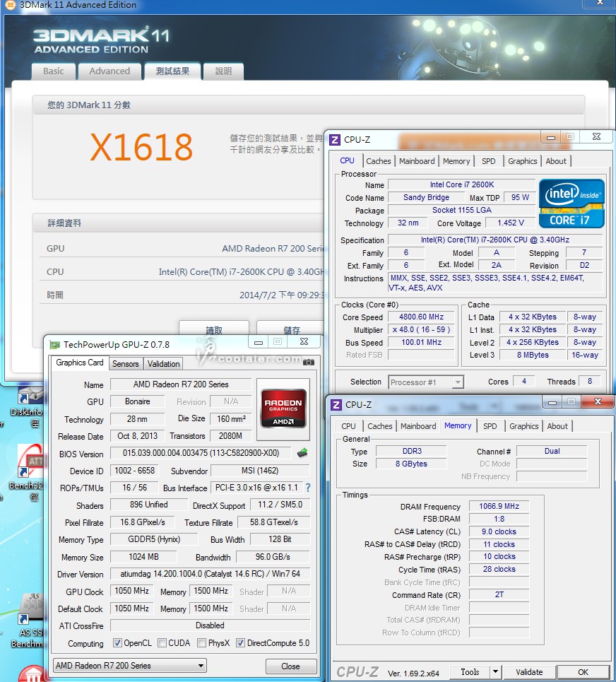Click the Command Rate value 2T
The height and width of the screenshot is (682, 616).
[x=499, y=594]
